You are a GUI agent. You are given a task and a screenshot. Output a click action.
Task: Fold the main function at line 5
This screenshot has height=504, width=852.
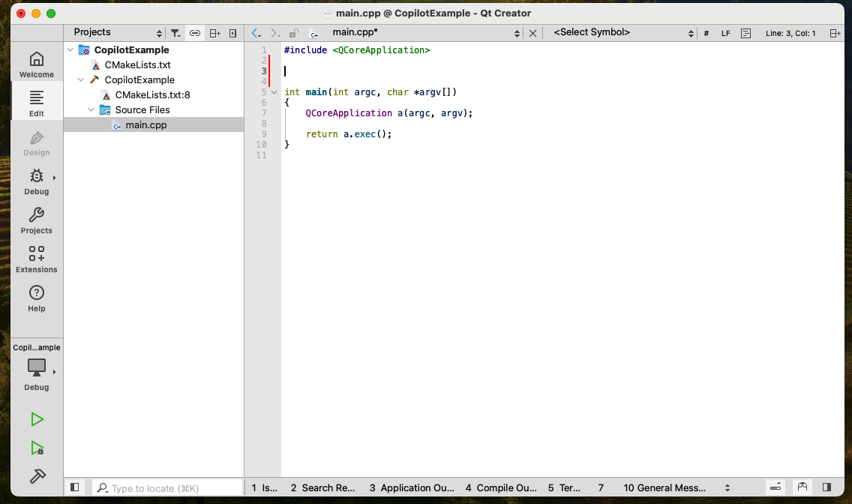[x=274, y=92]
